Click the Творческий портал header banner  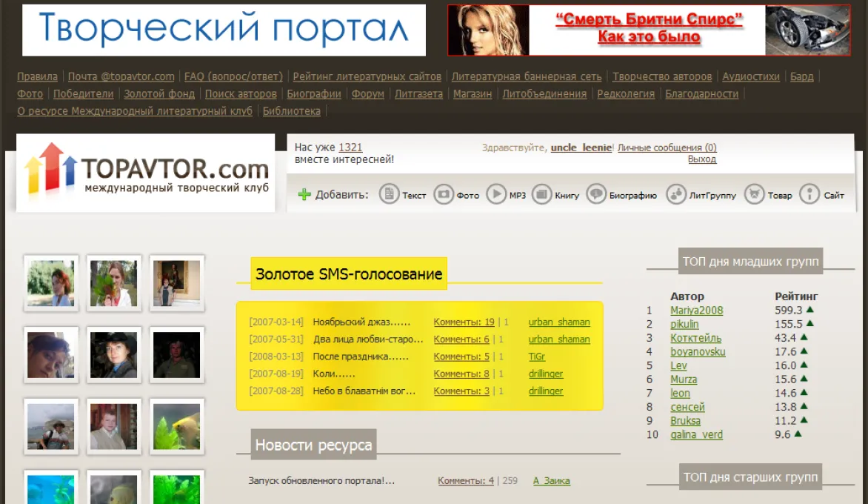pyautogui.click(x=224, y=30)
